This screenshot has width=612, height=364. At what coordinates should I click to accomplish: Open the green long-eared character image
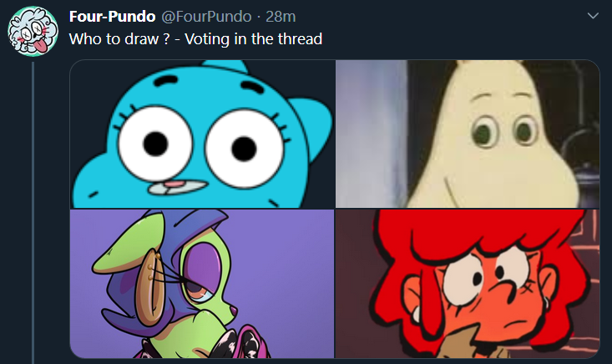[x=202, y=284]
